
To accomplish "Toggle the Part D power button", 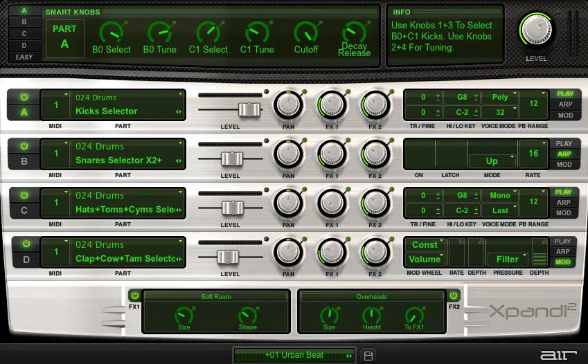I will [x=26, y=244].
